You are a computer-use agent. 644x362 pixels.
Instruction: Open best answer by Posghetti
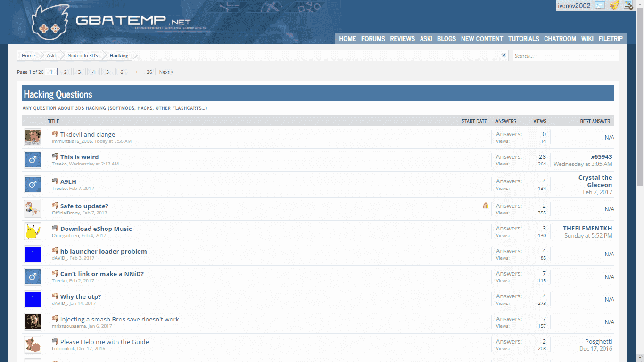[599, 341]
